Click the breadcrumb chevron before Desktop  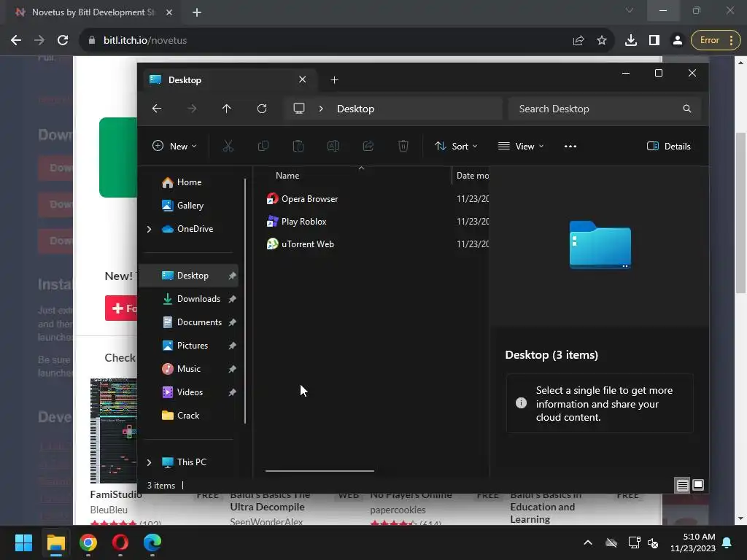point(321,109)
